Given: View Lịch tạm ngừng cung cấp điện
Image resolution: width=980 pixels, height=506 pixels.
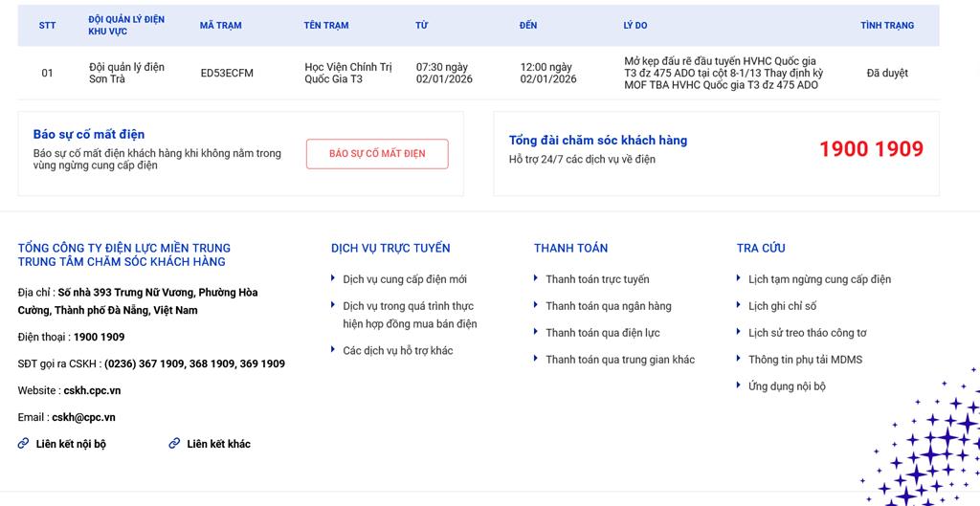Looking at the screenshot, I should pos(819,279).
